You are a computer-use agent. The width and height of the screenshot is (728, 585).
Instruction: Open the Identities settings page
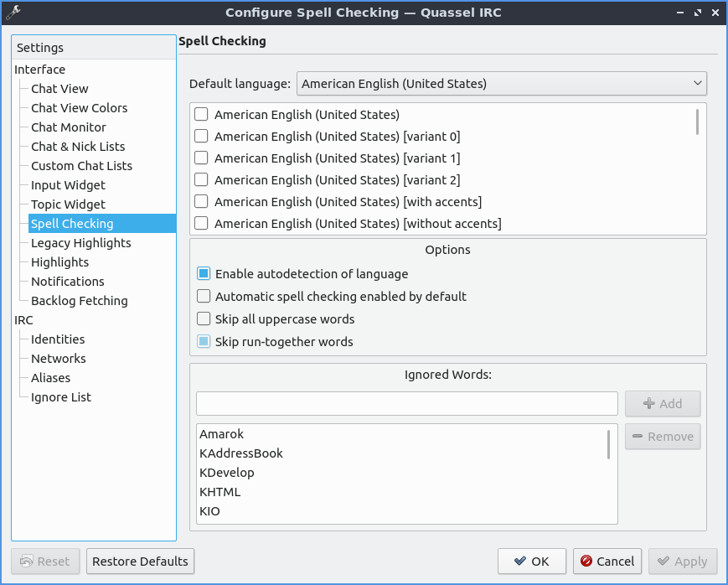pos(58,339)
